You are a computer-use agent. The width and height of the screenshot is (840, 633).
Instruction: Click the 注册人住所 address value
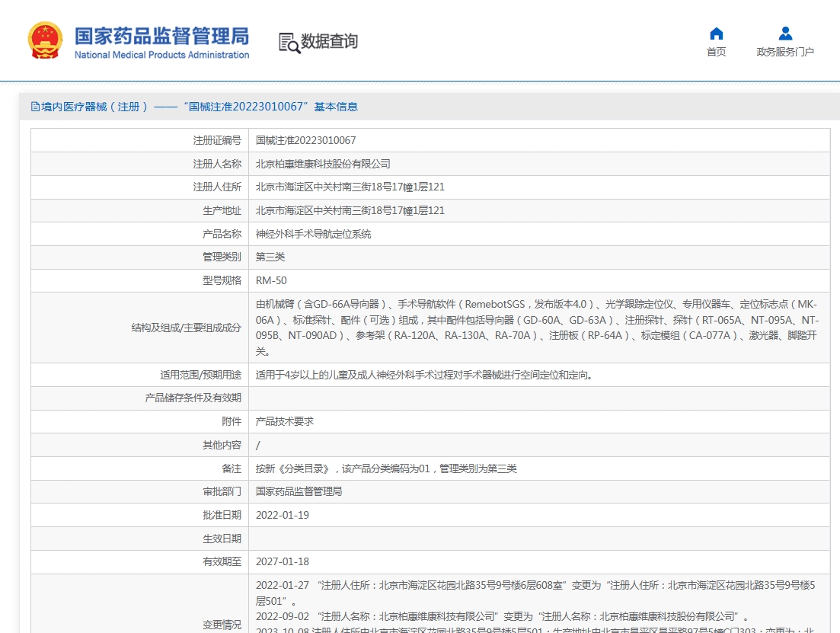pos(350,187)
